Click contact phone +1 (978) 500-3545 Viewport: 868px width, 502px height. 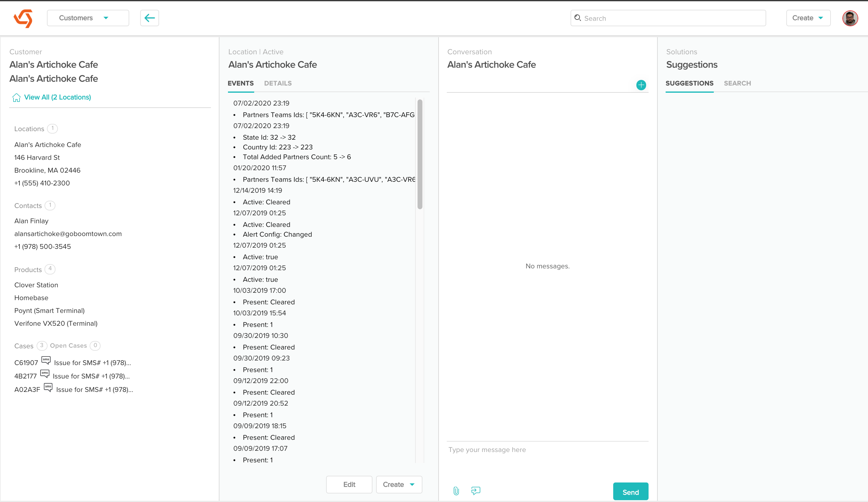pyautogui.click(x=42, y=246)
